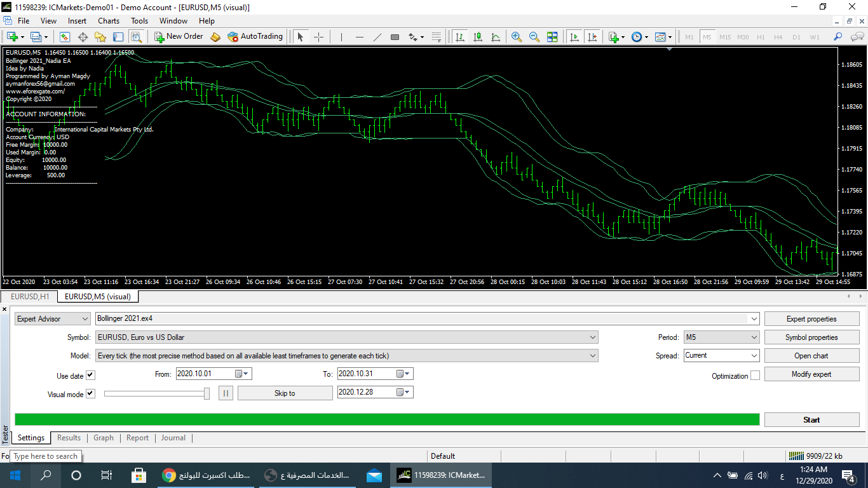Select the trendline drawing tool

[x=377, y=37]
